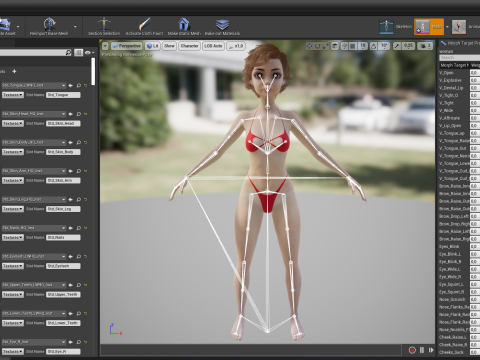480x360 pixels.
Task: Open the viewport Character menu
Action: click(189, 46)
